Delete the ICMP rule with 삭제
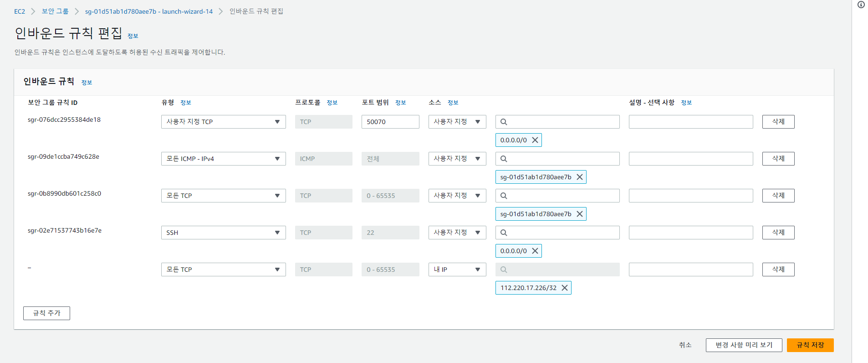The width and height of the screenshot is (868, 363). pyautogui.click(x=778, y=159)
